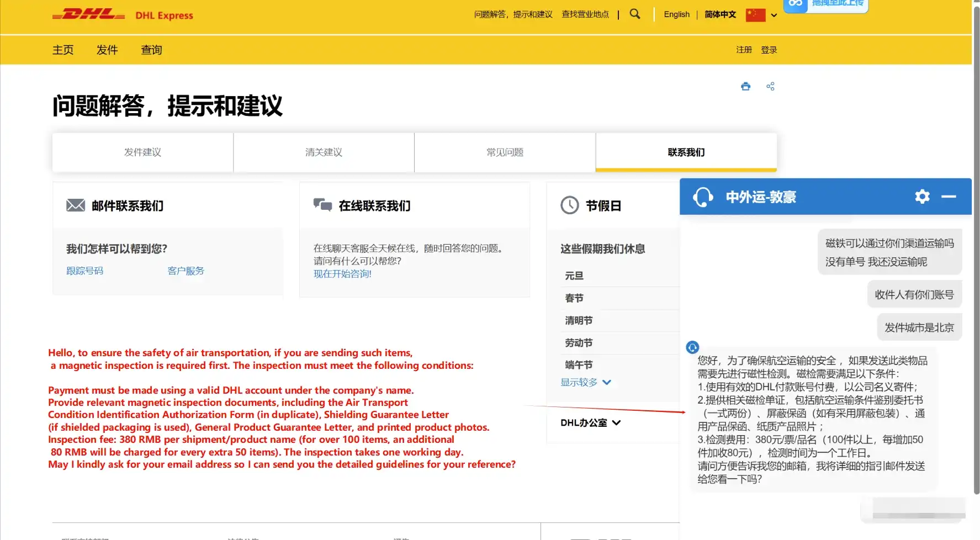Open the 跟踪号码 link

84,271
